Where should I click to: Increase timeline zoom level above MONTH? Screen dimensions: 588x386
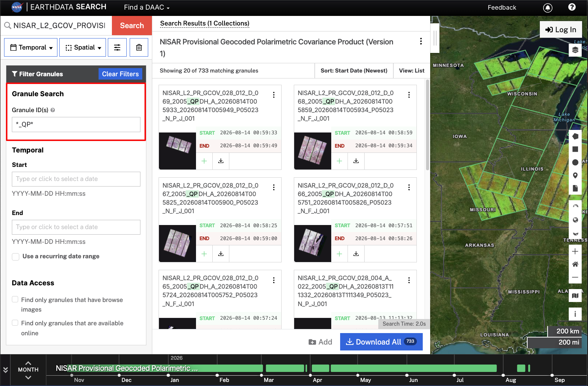28,363
